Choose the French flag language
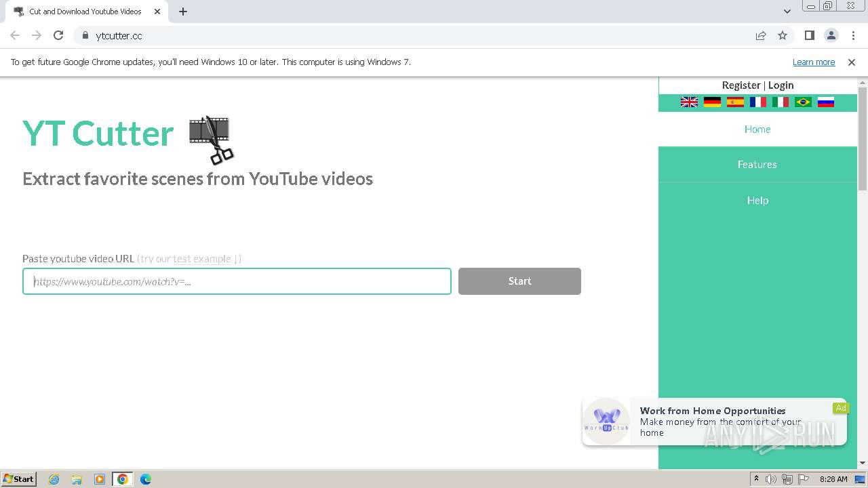This screenshot has width=868, height=488. pos(757,102)
